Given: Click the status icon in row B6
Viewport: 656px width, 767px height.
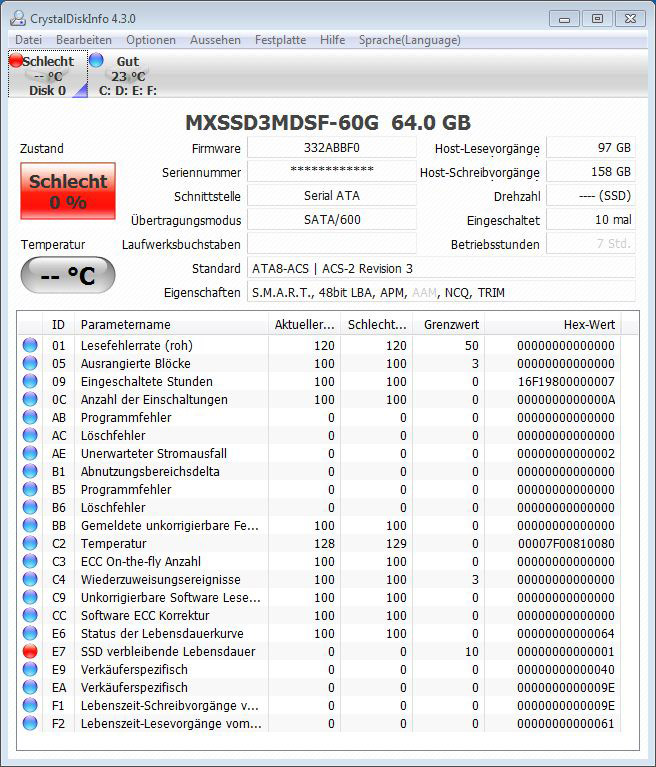Looking at the screenshot, I should click(30, 507).
